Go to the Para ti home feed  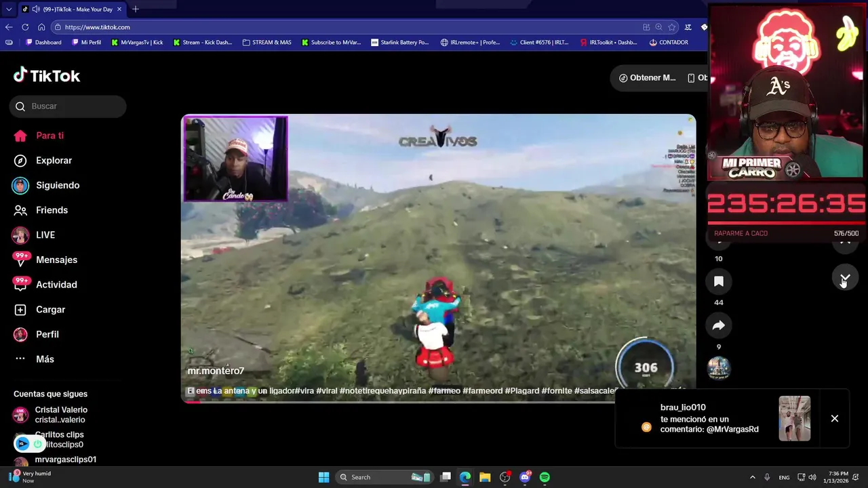pyautogui.click(x=39, y=136)
